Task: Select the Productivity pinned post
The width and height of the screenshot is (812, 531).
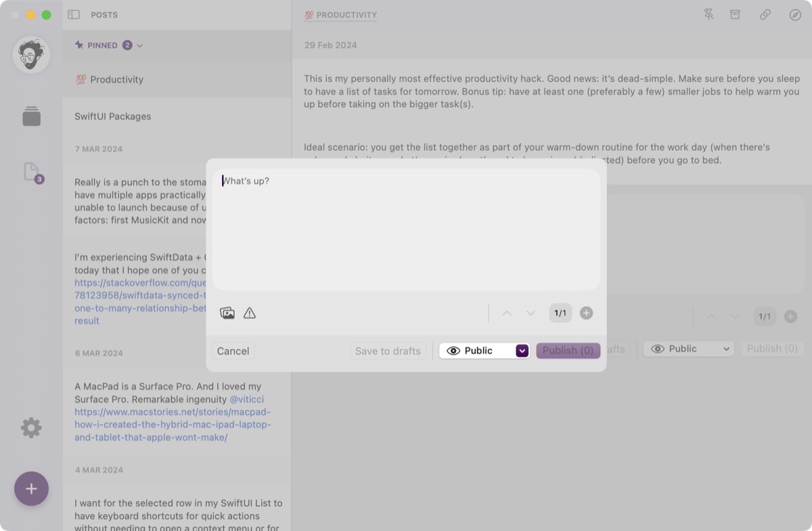Action: [x=116, y=79]
